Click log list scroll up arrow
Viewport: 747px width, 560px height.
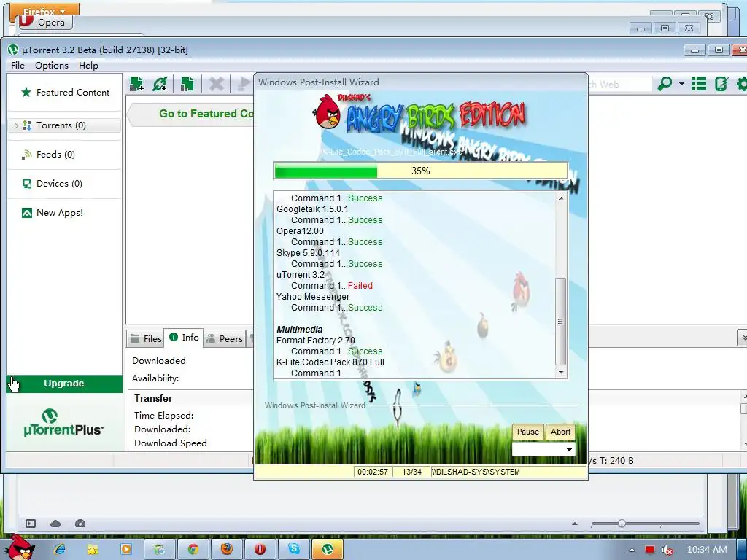tap(561, 198)
